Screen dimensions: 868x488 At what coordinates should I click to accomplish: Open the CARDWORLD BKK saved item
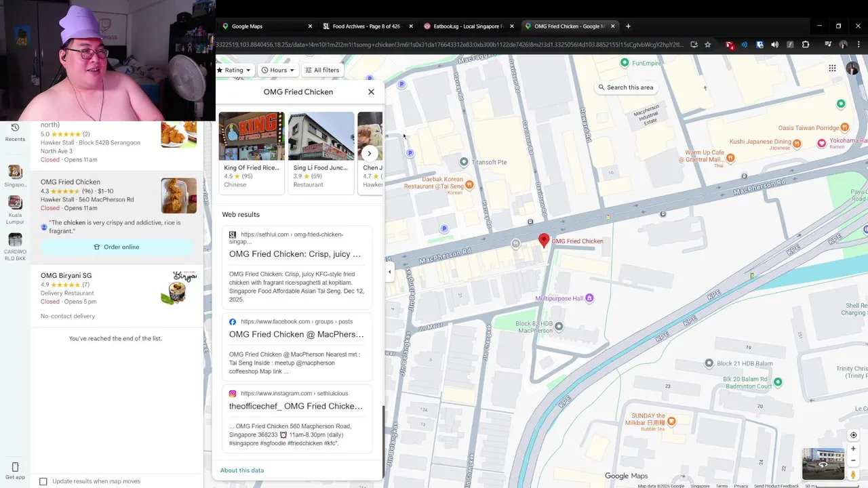pyautogui.click(x=15, y=240)
